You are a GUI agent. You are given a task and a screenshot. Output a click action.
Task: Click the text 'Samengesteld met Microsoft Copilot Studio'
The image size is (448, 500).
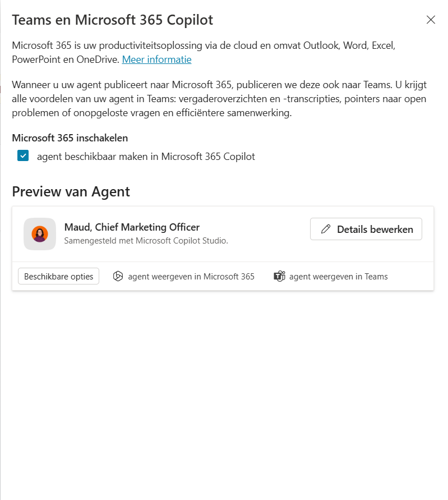[131, 240]
